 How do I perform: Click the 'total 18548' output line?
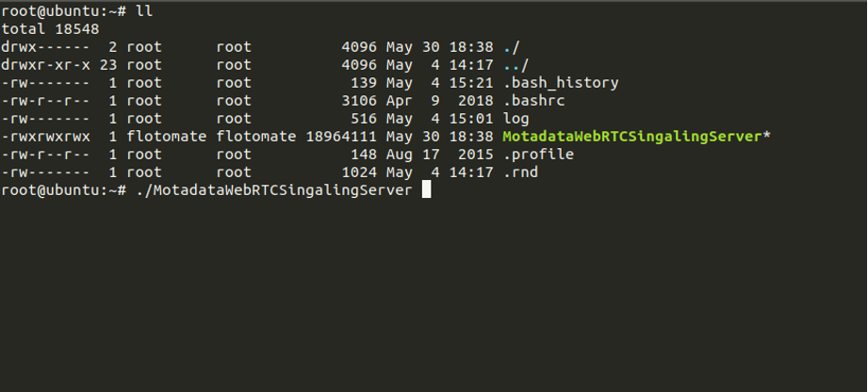(50, 29)
